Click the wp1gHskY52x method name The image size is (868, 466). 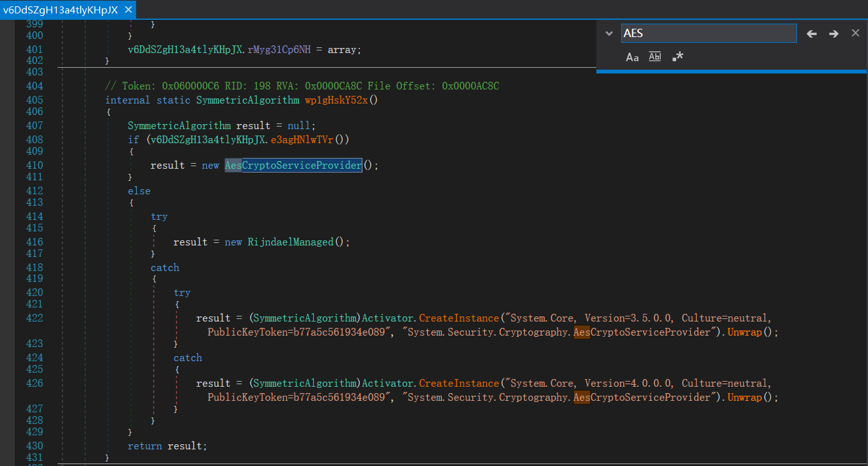point(337,100)
